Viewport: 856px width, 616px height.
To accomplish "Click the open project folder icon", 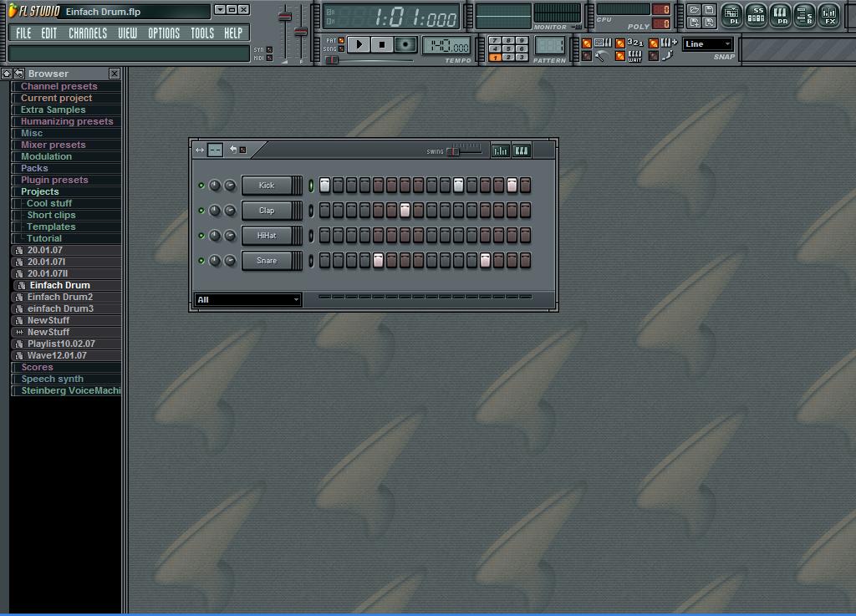I will click(x=694, y=10).
